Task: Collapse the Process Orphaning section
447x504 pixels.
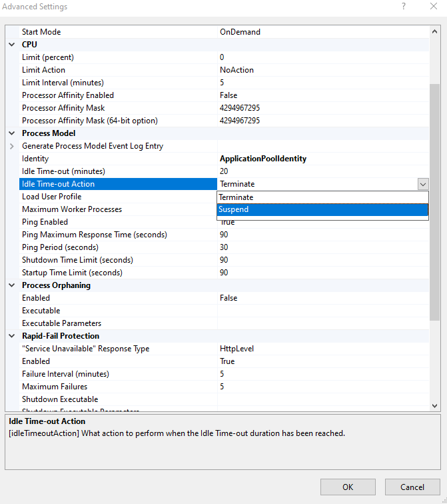Action: click(x=12, y=285)
